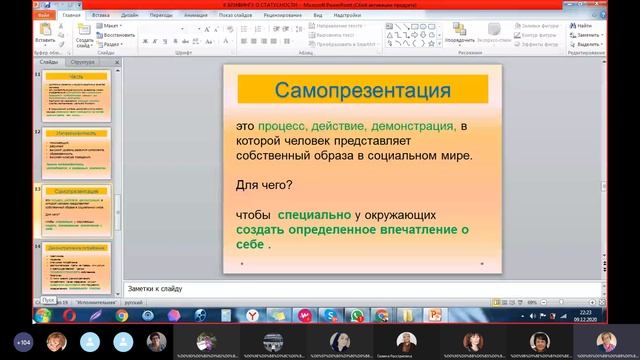The image size is (640, 360).
Task: Open the font size dropdown arrow
Action: click(199, 29)
